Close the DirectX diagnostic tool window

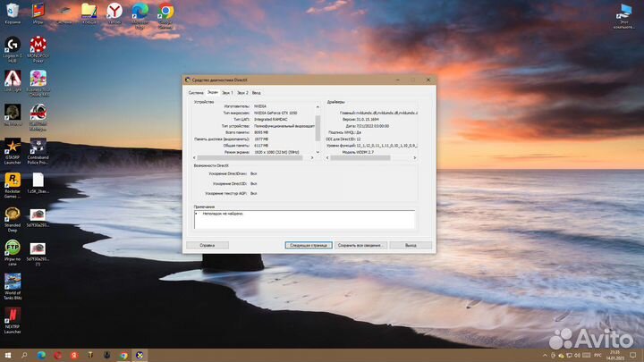click(x=428, y=80)
